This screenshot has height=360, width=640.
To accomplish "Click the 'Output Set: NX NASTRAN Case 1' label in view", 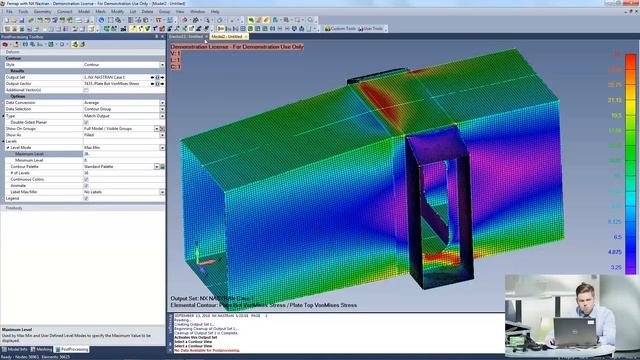I will [212, 298].
